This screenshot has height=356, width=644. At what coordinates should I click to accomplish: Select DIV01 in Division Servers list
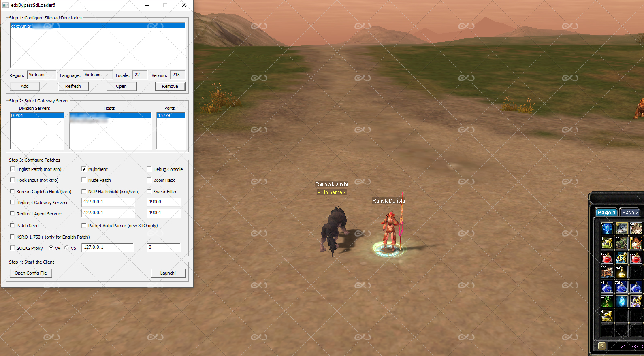tap(37, 115)
